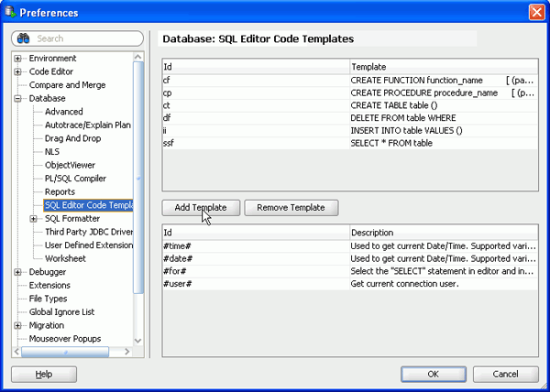550x392 pixels.
Task: Click the Help button
Action: coord(44,375)
